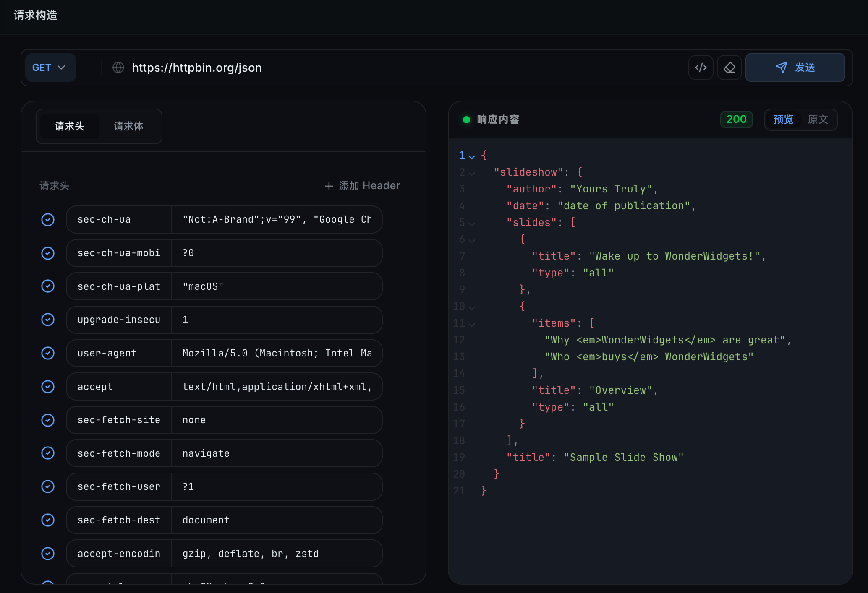Collapse the JSON fold at line 10
This screenshot has height=593, width=868.
473,307
